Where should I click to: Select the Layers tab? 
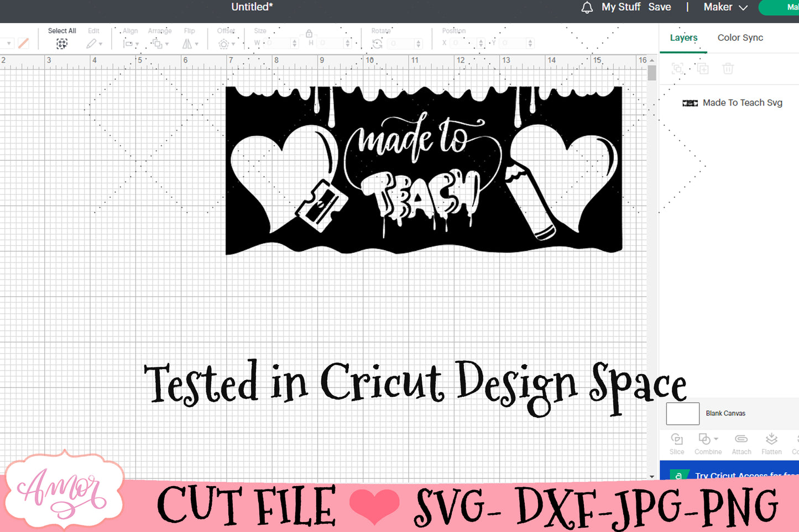tap(683, 38)
